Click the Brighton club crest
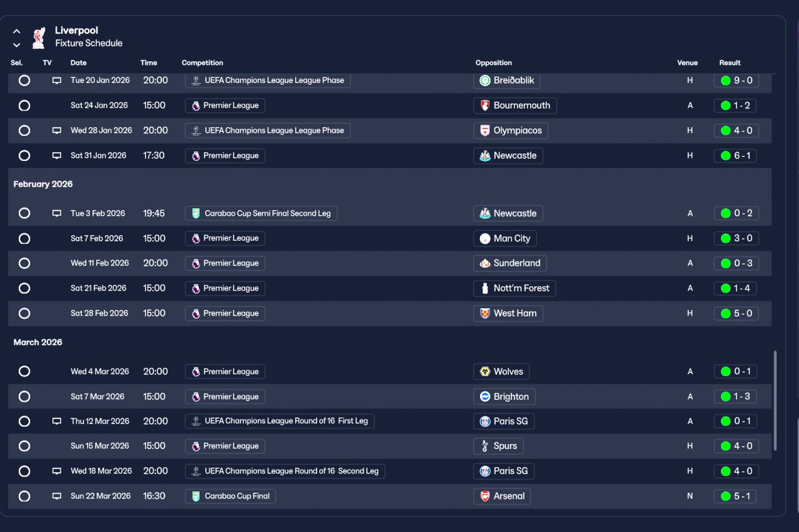799x532 pixels. tap(484, 397)
